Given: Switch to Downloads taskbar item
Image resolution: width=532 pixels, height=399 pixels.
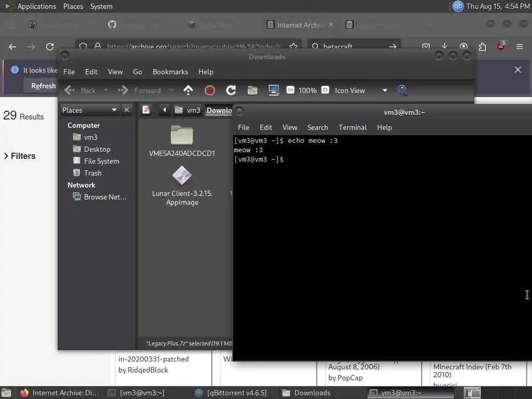Looking at the screenshot, I should [x=307, y=393].
